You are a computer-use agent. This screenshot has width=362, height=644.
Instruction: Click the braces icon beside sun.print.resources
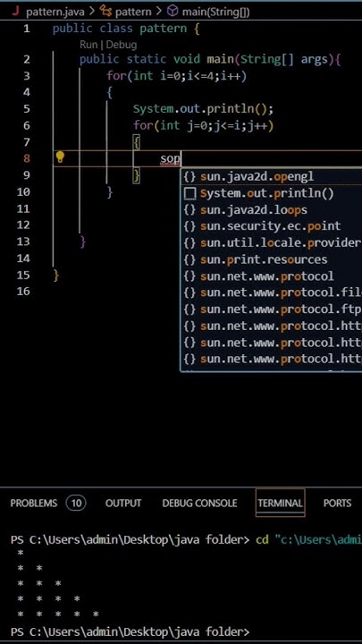coord(189,259)
